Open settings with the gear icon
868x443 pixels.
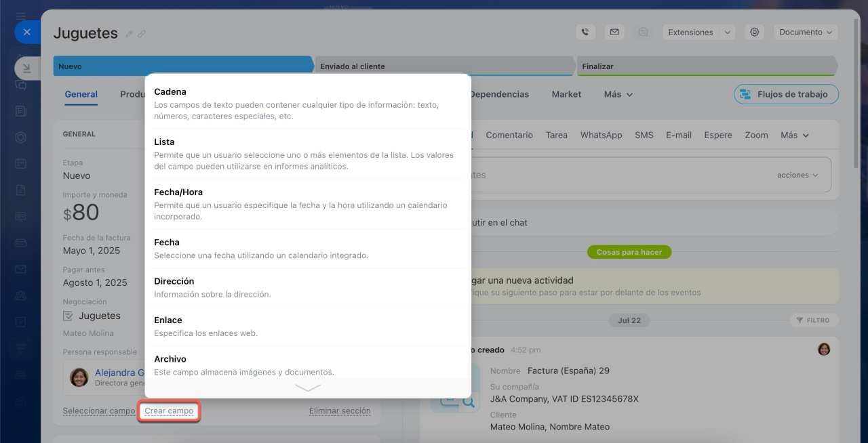755,32
